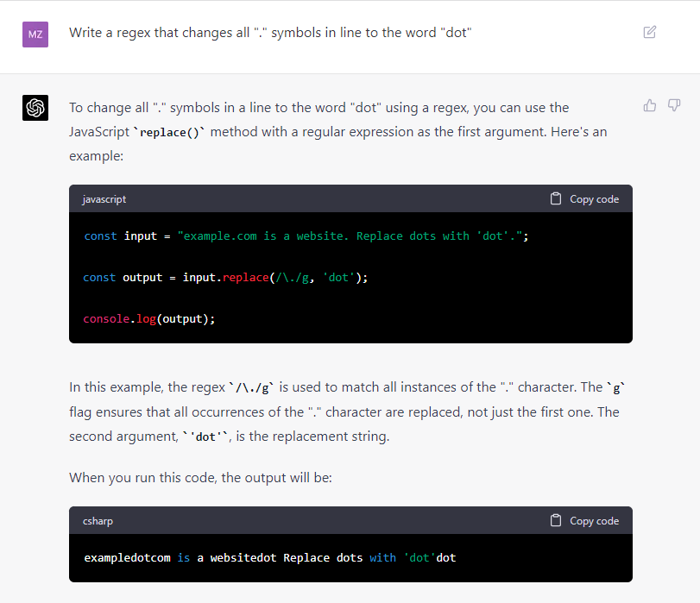Click the MZ user avatar
Screen dimensions: 700x603
pos(35,35)
